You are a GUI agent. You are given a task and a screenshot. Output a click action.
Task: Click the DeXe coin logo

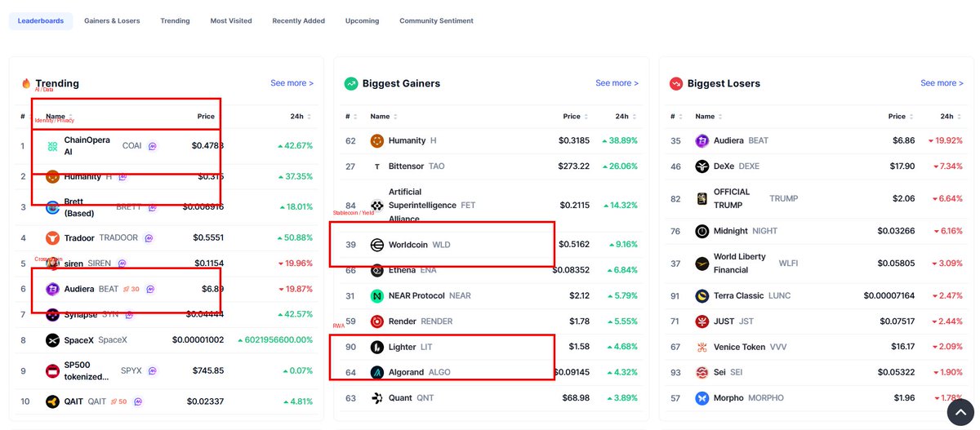tap(702, 166)
